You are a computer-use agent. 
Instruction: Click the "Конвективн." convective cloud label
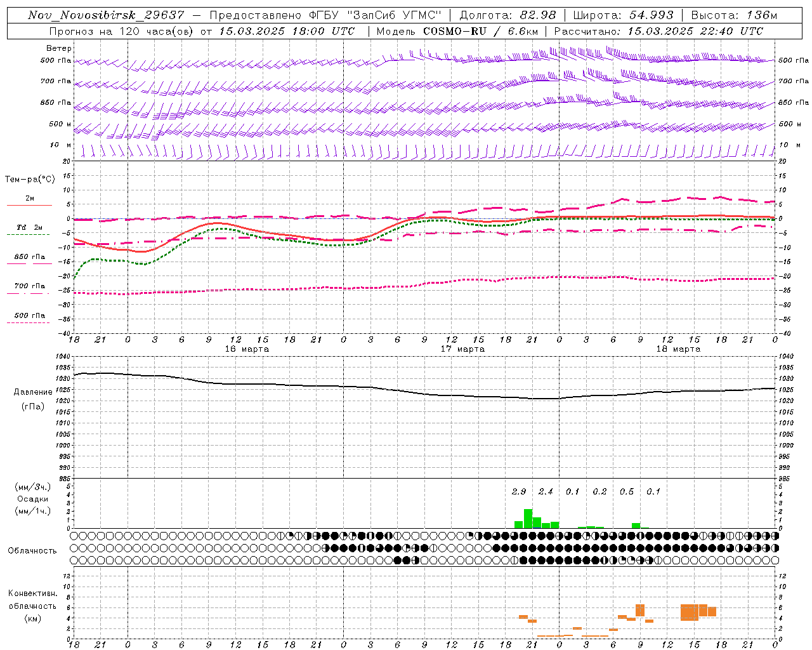[x=33, y=594]
